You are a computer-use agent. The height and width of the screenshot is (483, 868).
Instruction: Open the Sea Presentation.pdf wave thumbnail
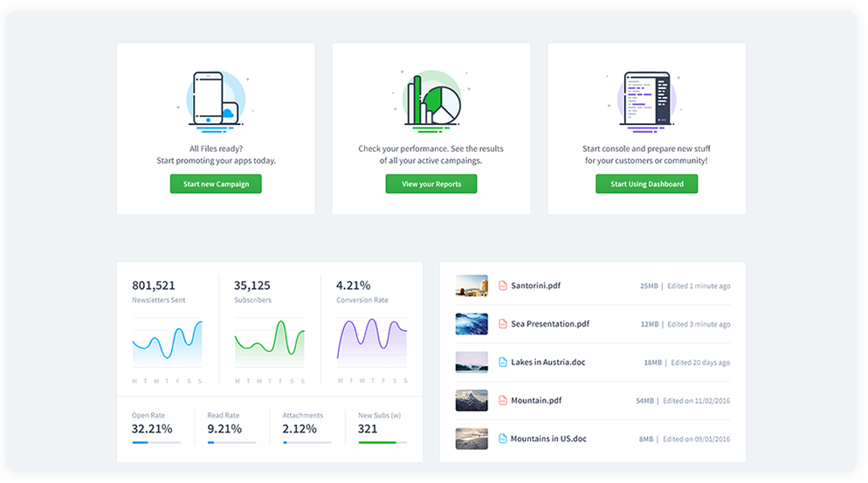tap(472, 324)
